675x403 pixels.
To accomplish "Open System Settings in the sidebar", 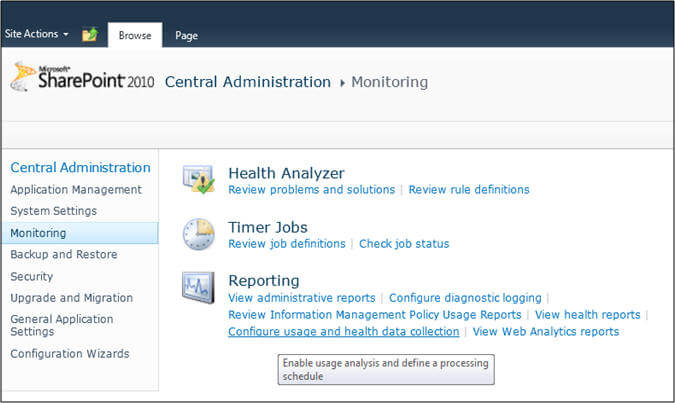I will click(x=53, y=211).
